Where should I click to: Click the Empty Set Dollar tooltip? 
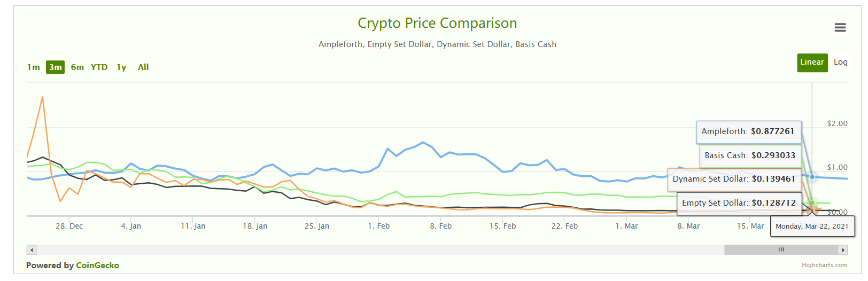pos(739,203)
